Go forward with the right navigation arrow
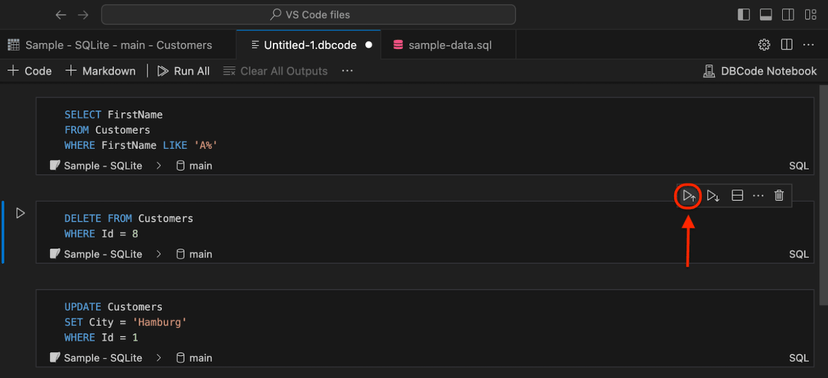The width and height of the screenshot is (828, 378). point(83,15)
